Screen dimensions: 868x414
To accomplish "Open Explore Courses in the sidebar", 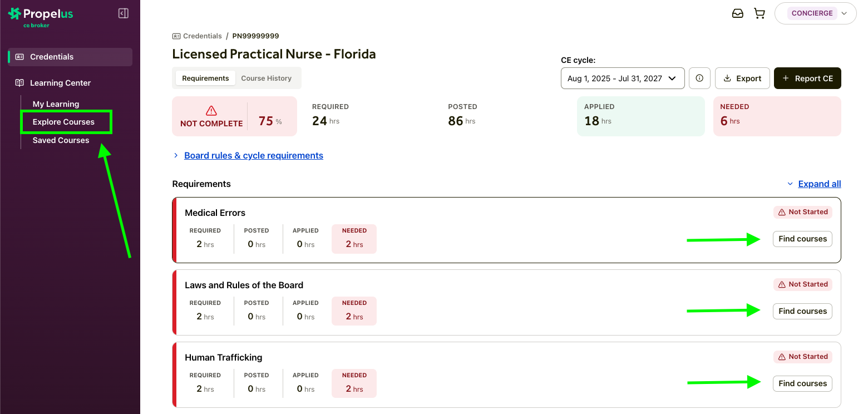I will coord(63,122).
